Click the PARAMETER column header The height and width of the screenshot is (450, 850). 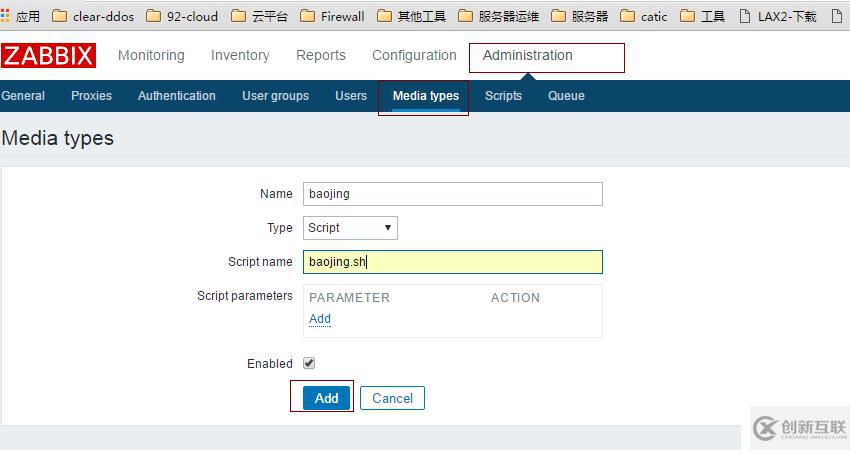[350, 298]
